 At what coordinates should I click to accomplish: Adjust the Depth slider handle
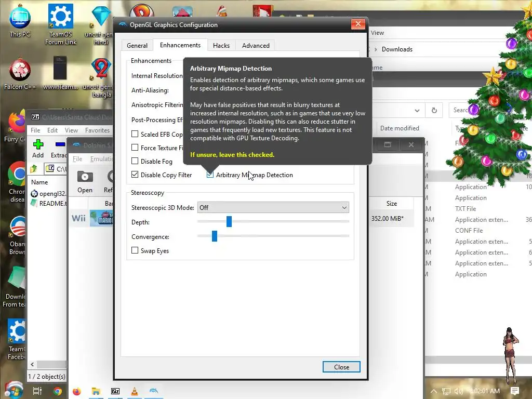click(x=229, y=221)
